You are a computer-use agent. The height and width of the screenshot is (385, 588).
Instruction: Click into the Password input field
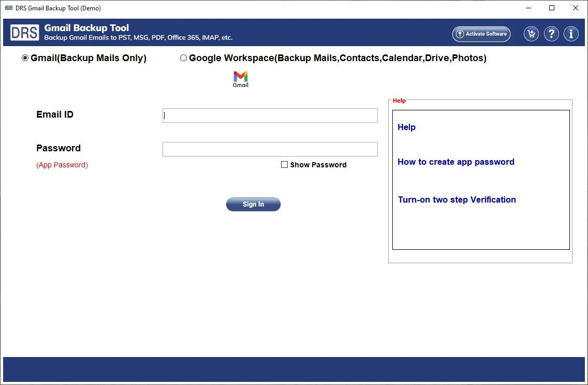click(x=270, y=149)
